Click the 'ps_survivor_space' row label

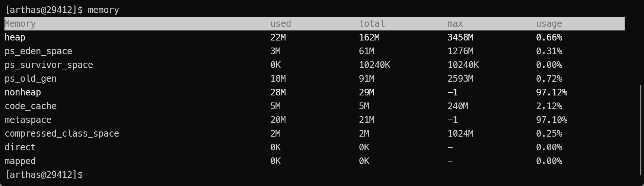tap(49, 65)
